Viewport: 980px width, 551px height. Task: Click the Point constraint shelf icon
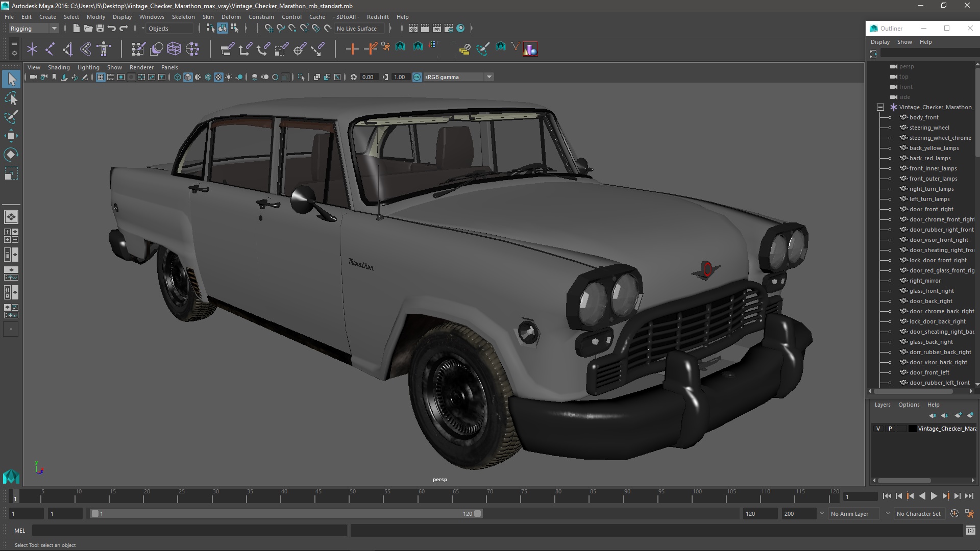[245, 49]
